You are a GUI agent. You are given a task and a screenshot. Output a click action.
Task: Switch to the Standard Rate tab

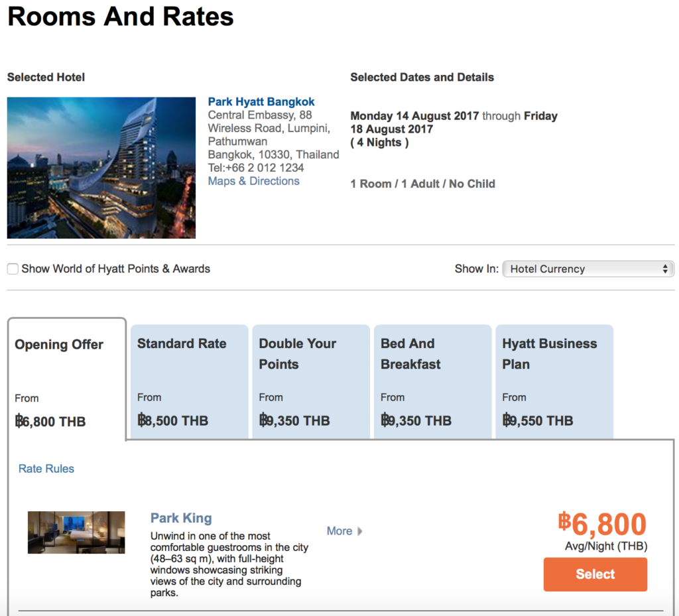coord(189,378)
